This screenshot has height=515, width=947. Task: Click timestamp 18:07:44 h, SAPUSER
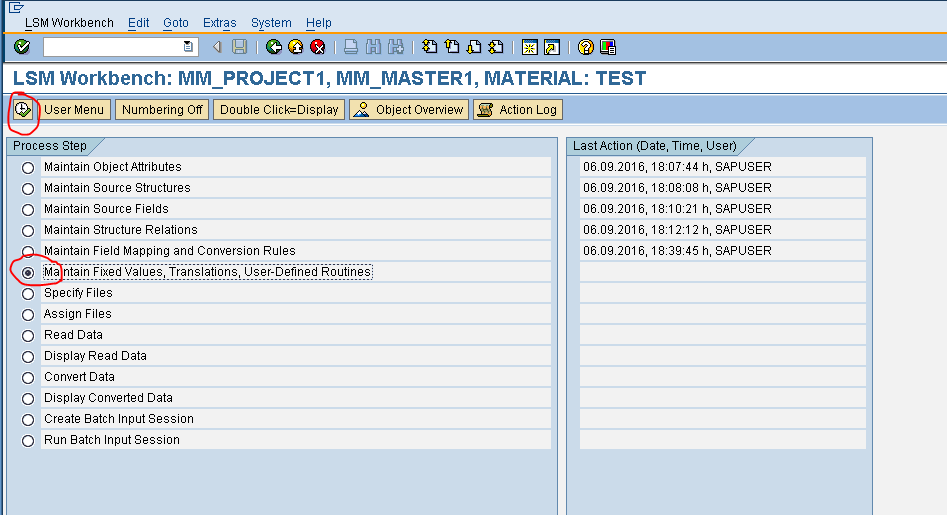[677, 167]
